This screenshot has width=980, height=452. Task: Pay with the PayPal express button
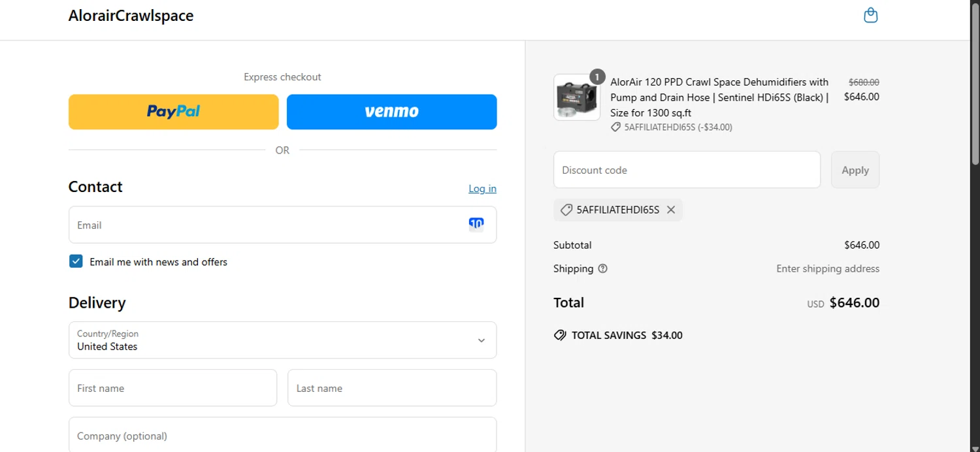pos(174,112)
